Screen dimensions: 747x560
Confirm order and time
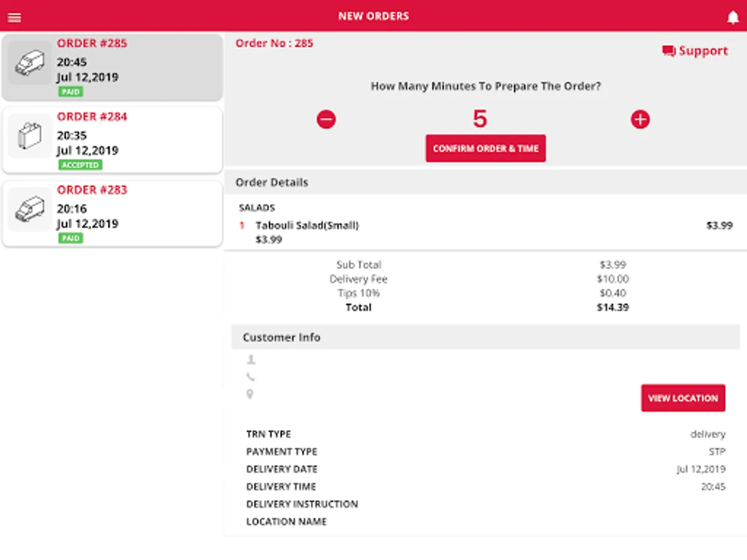point(486,149)
